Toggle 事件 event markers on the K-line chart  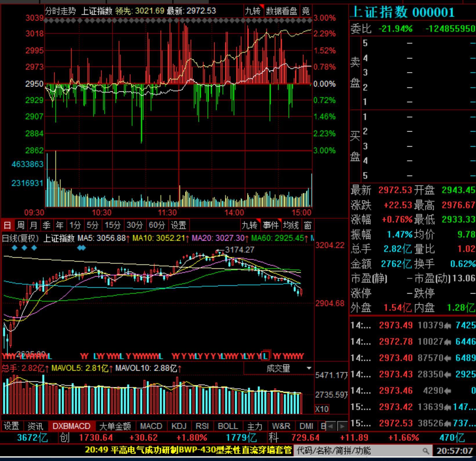(271, 225)
